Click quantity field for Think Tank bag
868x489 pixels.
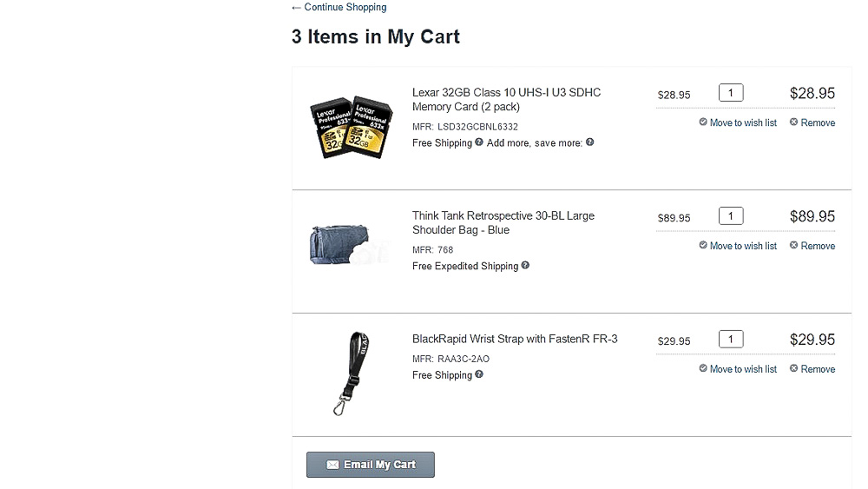pos(731,216)
